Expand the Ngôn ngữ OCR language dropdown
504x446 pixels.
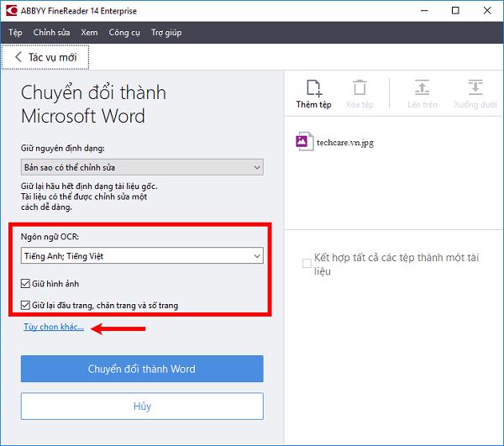click(x=142, y=255)
